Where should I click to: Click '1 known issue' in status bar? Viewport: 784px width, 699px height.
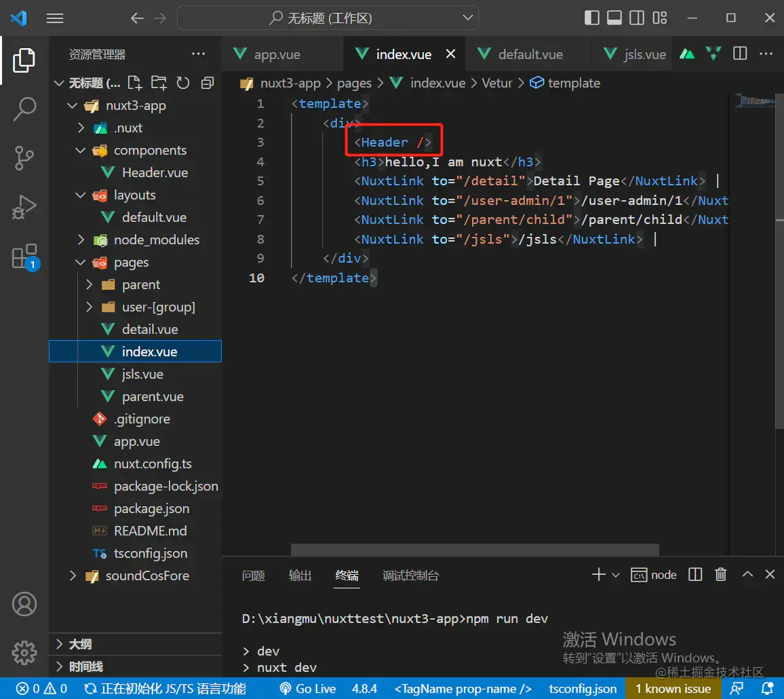pos(673,689)
